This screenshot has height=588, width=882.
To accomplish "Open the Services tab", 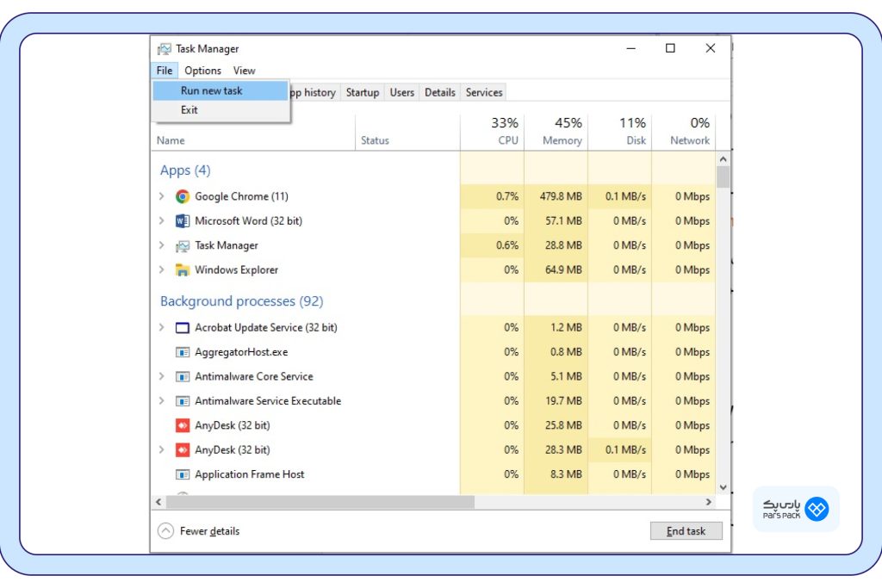I will coord(484,92).
